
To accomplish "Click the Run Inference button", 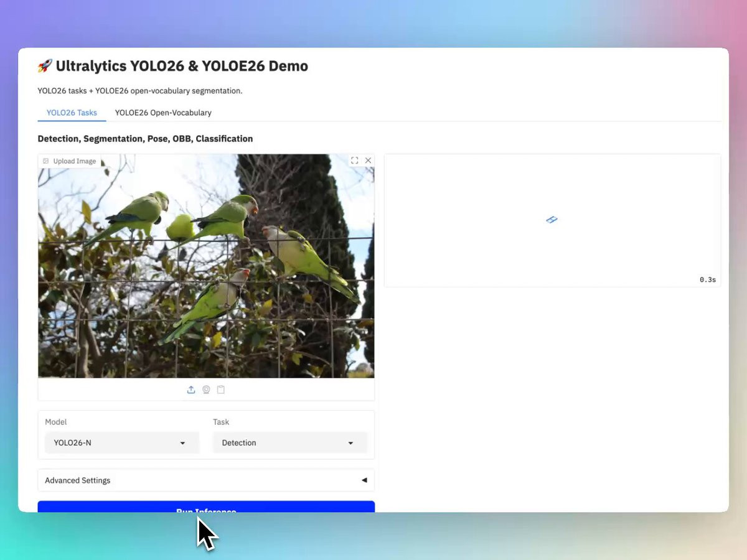I will [206, 507].
